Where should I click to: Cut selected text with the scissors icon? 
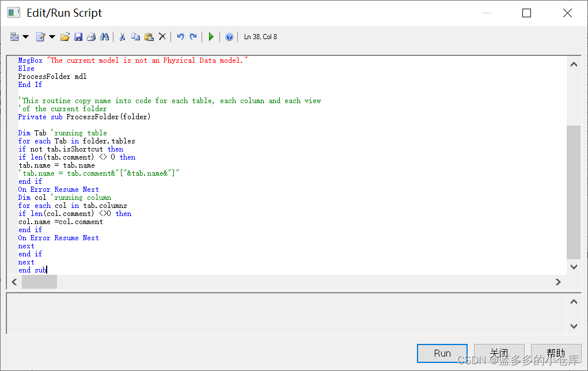(122, 37)
